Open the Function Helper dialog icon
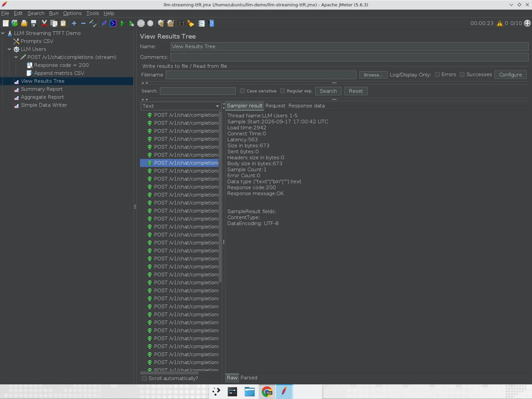The height and width of the screenshot is (399, 532). 201,23
